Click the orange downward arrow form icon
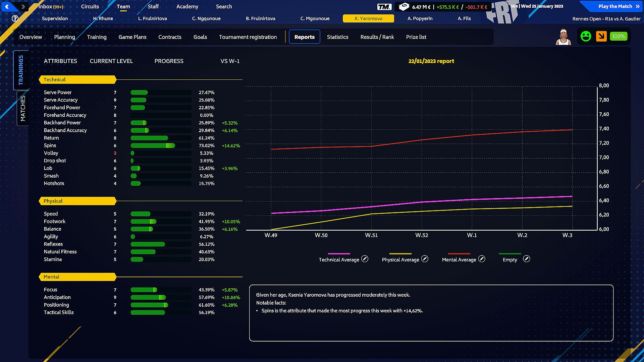Image resolution: width=644 pixels, height=362 pixels. pos(601,36)
